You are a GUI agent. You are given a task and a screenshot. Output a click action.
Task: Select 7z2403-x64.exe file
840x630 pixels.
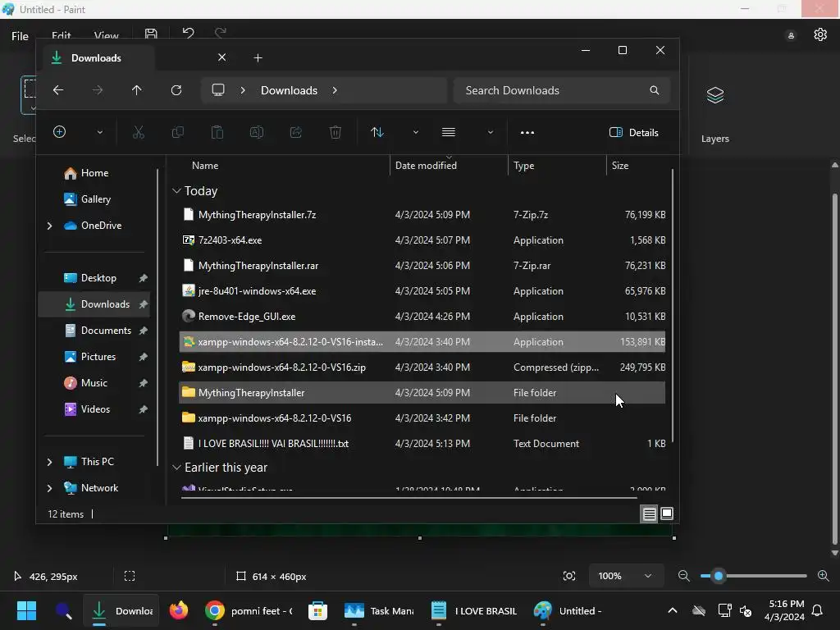(x=422, y=240)
